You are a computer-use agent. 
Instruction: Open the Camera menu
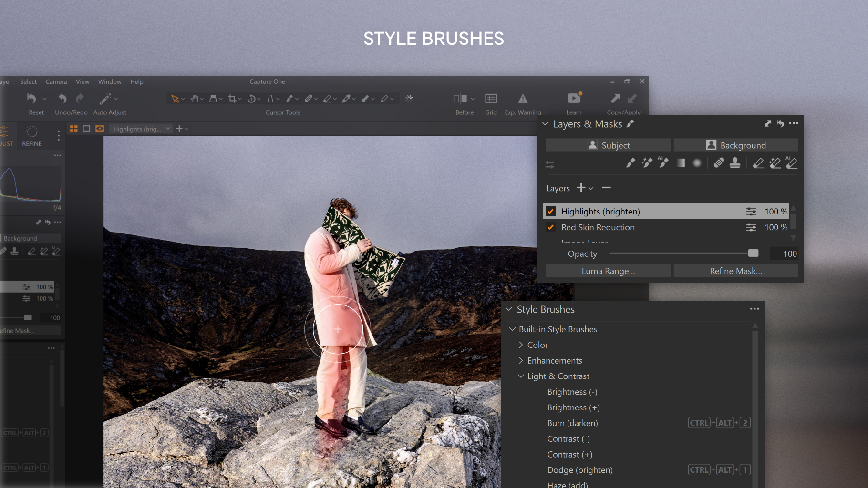tap(56, 81)
